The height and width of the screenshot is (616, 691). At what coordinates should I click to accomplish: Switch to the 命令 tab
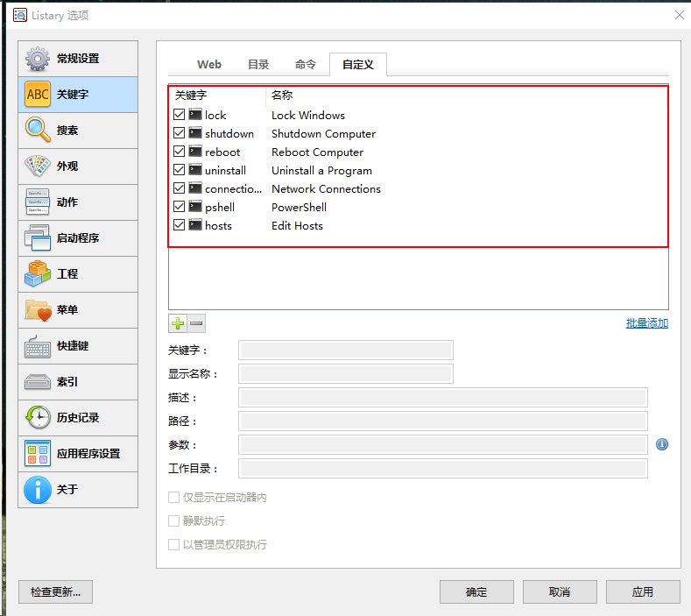click(306, 64)
